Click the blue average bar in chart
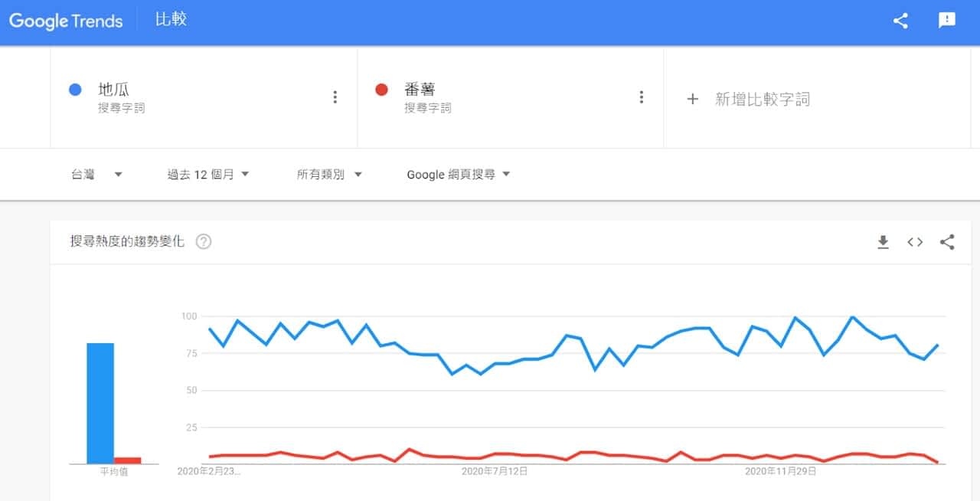Image resolution: width=980 pixels, height=501 pixels. tap(100, 403)
